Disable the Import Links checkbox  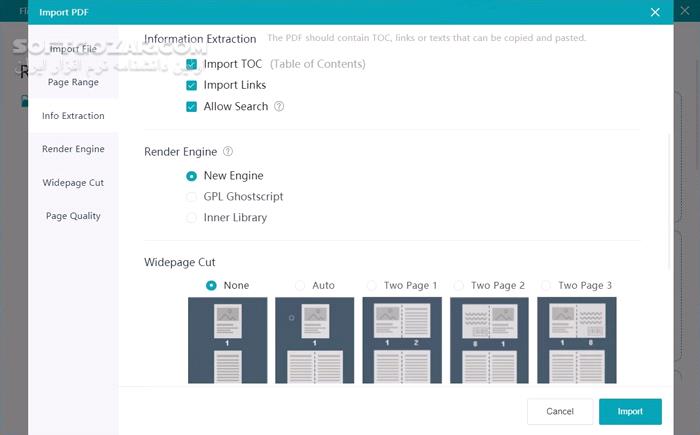192,85
